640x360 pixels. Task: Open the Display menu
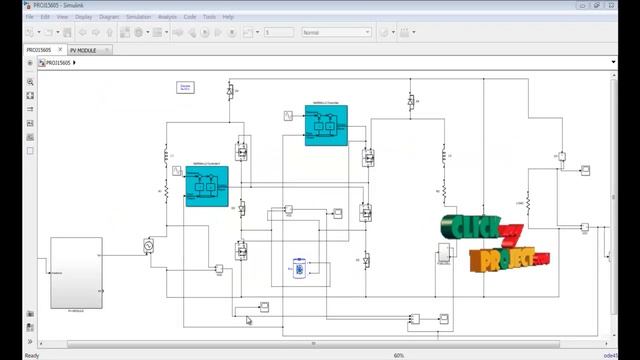click(84, 17)
